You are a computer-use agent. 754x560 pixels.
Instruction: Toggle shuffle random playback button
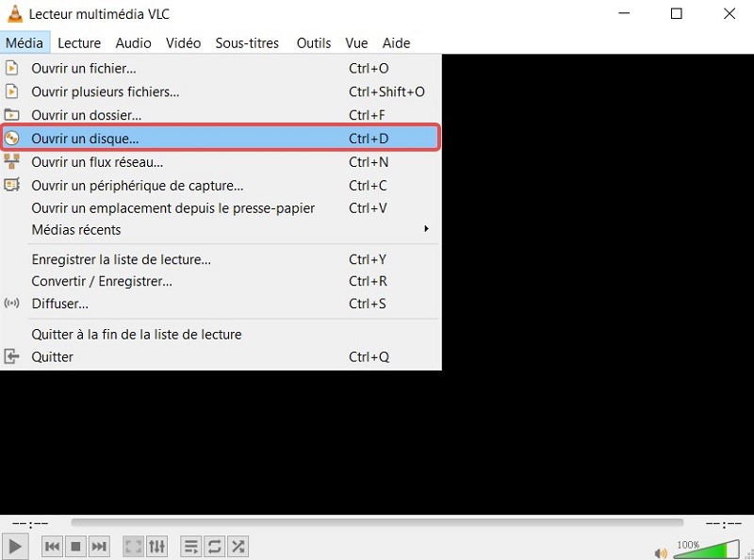(238, 547)
